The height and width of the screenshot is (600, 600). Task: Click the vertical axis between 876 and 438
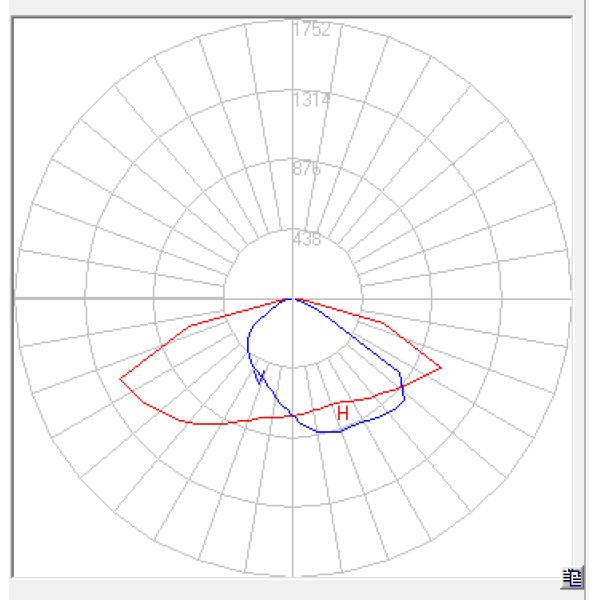point(292,205)
